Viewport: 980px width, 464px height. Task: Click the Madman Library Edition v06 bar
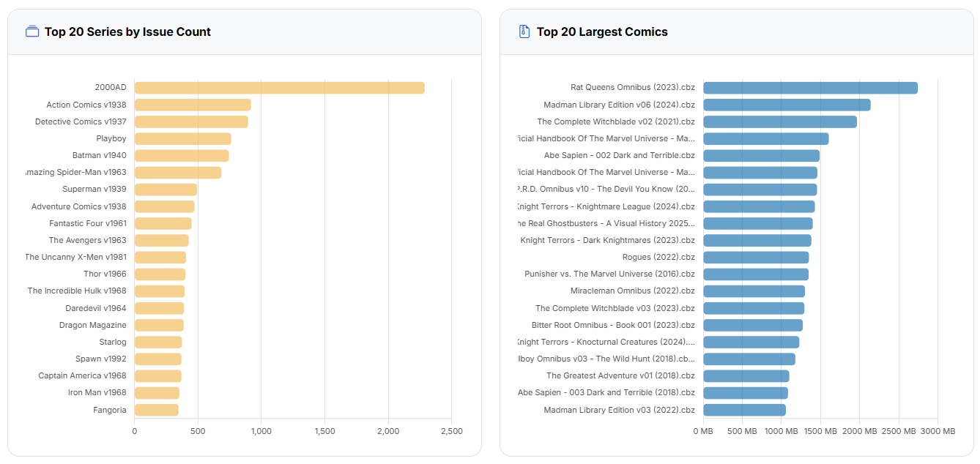[787, 105]
